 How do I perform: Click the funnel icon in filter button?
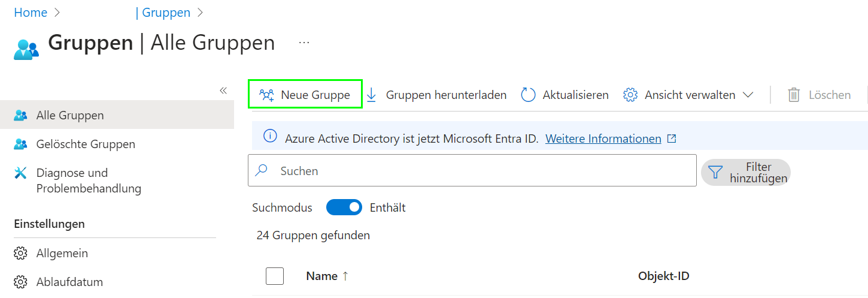pyautogui.click(x=715, y=173)
